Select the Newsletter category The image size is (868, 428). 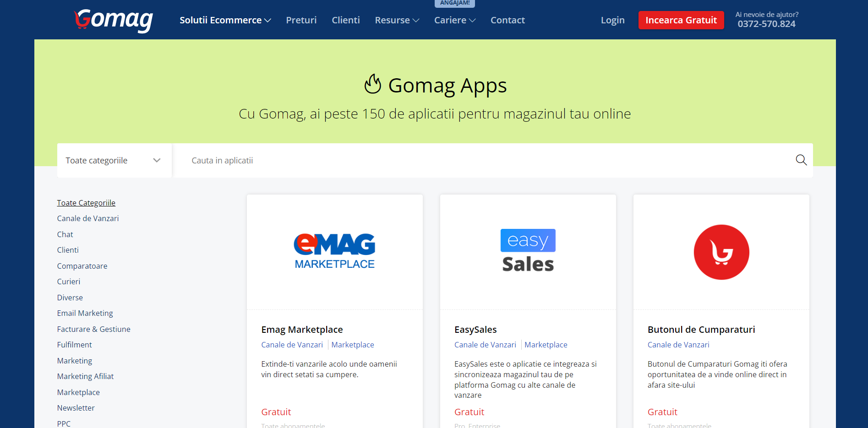coord(76,408)
